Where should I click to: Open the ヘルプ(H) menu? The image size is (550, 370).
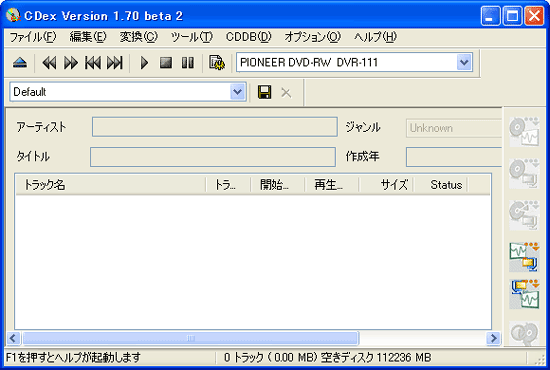[375, 37]
